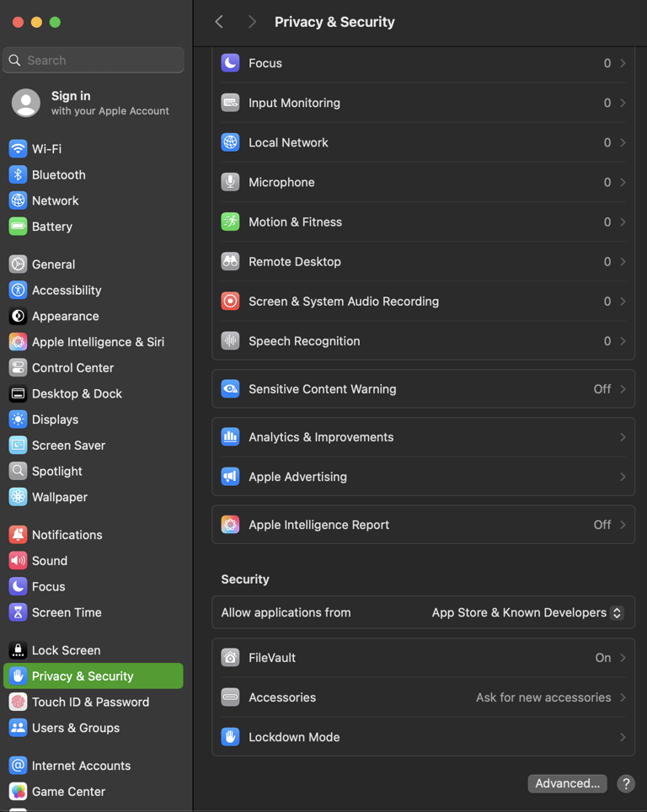
Task: Click the Sensitive Content Warning "Off" value
Action: tap(602, 389)
